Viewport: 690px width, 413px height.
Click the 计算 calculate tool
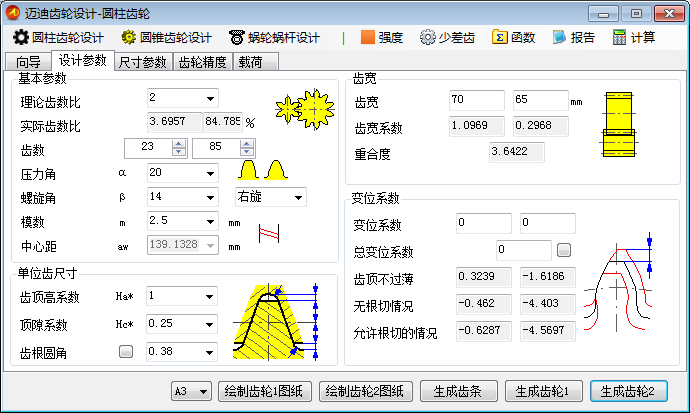pyautogui.click(x=634, y=38)
